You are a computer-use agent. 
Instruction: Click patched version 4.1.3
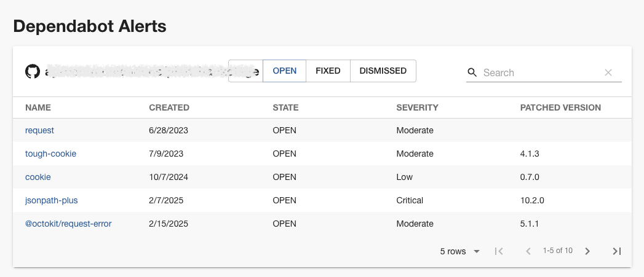click(x=530, y=154)
